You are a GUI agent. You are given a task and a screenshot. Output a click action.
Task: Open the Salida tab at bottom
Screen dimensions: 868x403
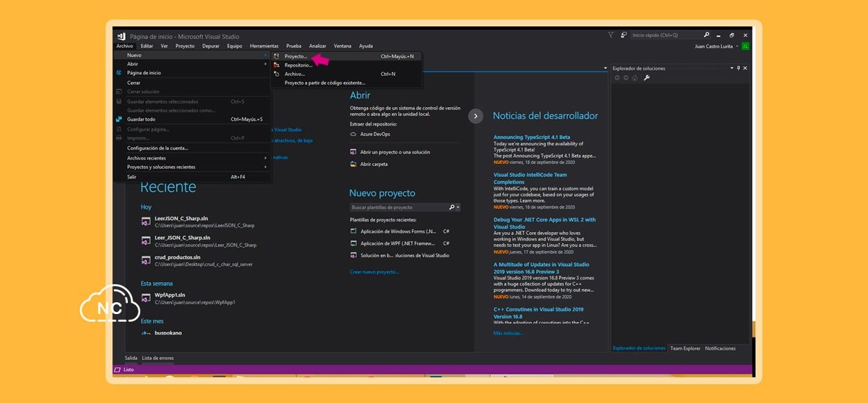pos(131,358)
